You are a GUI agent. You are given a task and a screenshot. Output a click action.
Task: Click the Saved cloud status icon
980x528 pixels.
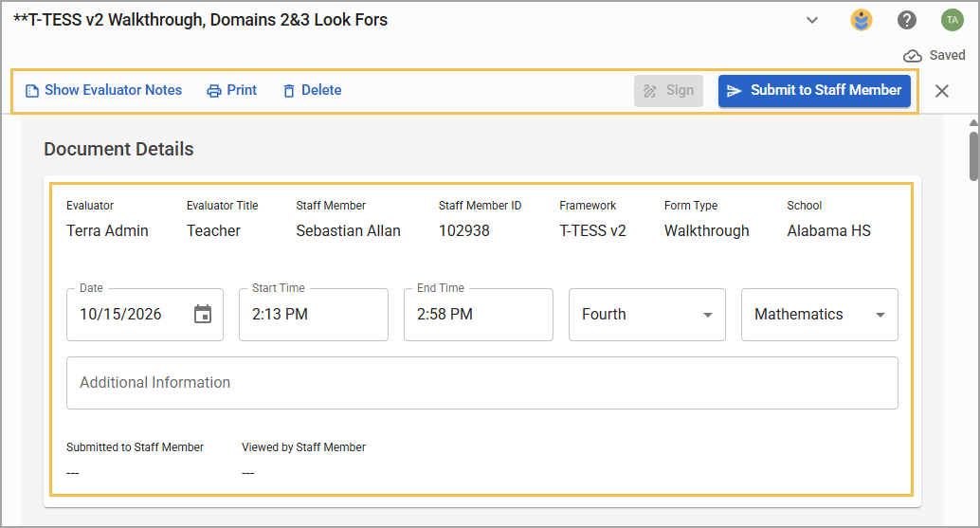pyautogui.click(x=913, y=56)
